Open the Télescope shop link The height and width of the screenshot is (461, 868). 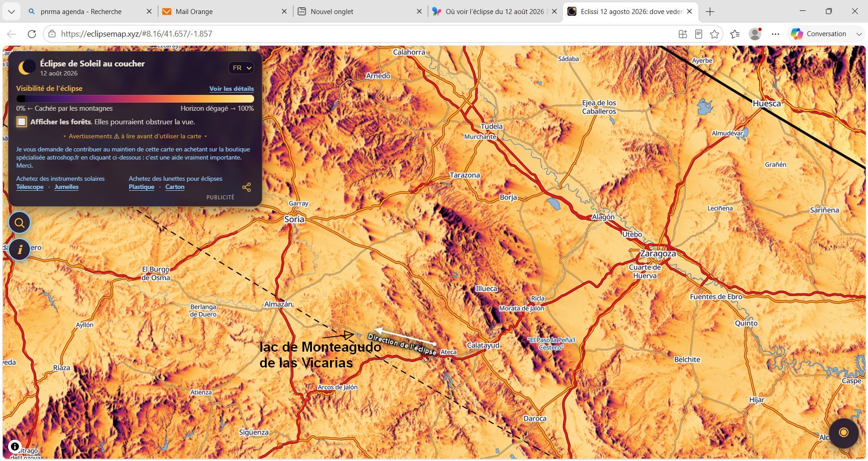pos(30,187)
